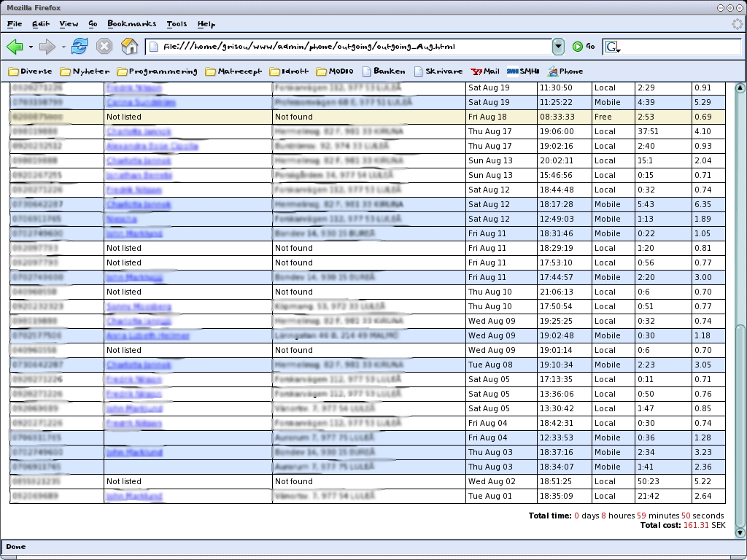Viewport: 747px width, 560px height.
Task: Open the search engine selector icon
Action: [x=612, y=47]
